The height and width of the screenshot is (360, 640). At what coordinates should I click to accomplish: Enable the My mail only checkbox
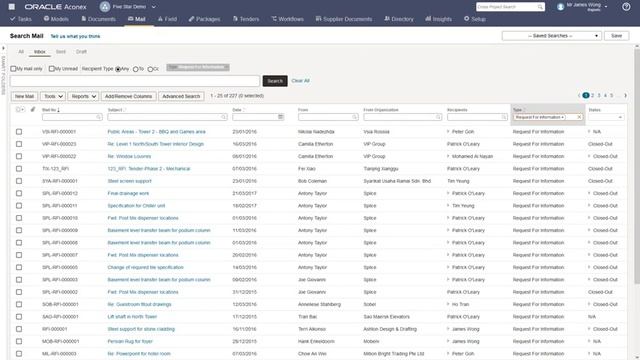[x=13, y=69]
